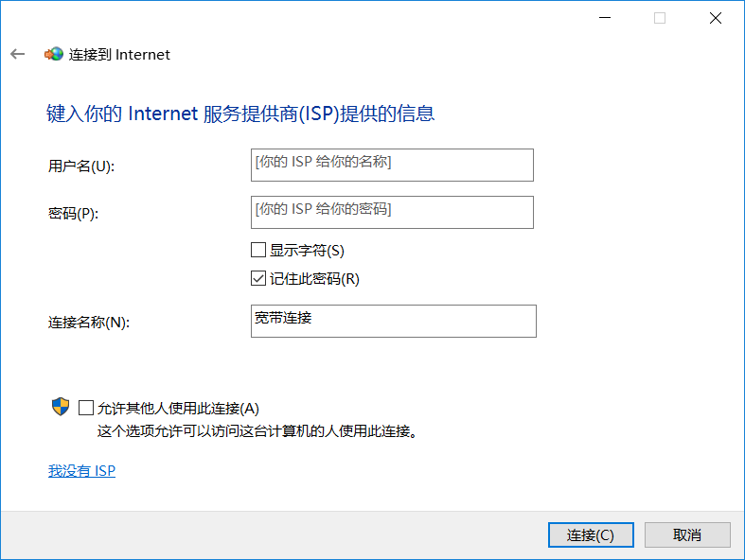This screenshot has height=560, width=745.
Task: Focus the 用户名 input field
Action: click(392, 165)
